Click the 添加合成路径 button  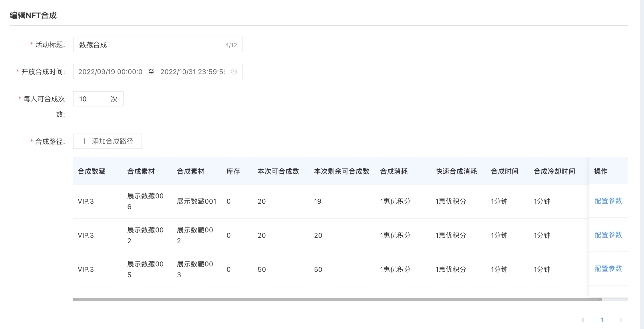click(x=108, y=141)
